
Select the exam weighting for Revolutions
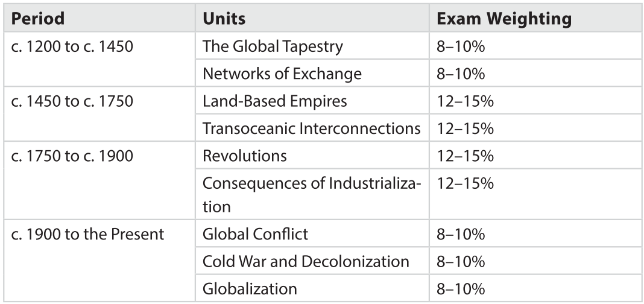(465, 157)
